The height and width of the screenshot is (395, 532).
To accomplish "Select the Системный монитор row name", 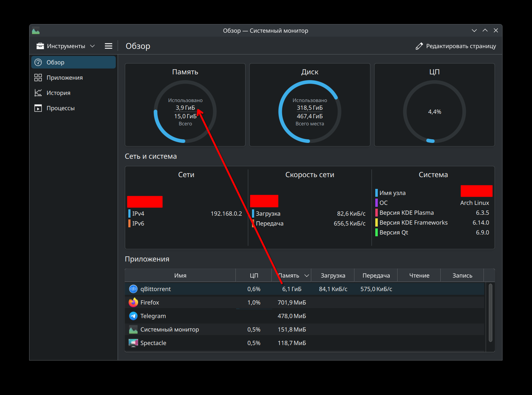I will tap(170, 329).
